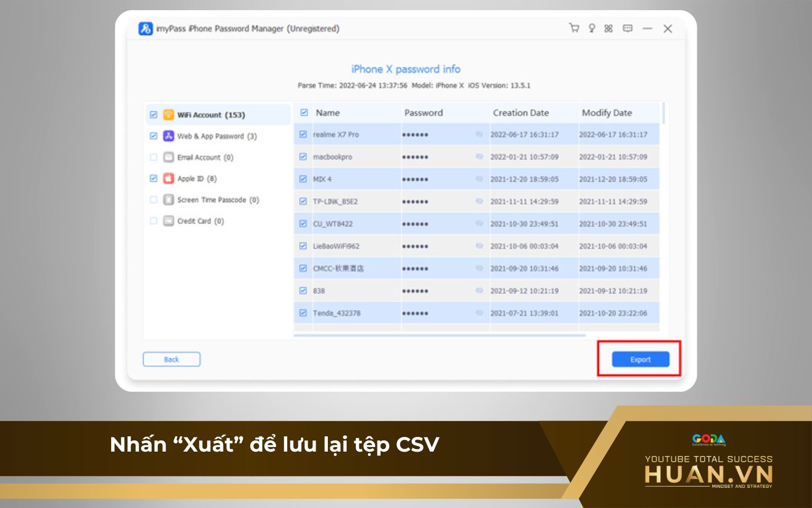
Task: Uncheck the CU_WT8422 row checkbox
Action: [303, 224]
